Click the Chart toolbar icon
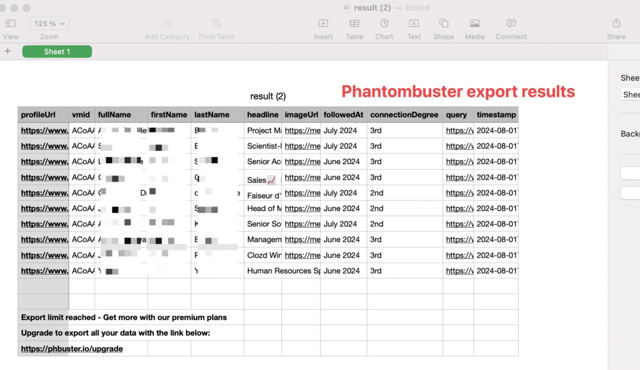 pos(384,24)
